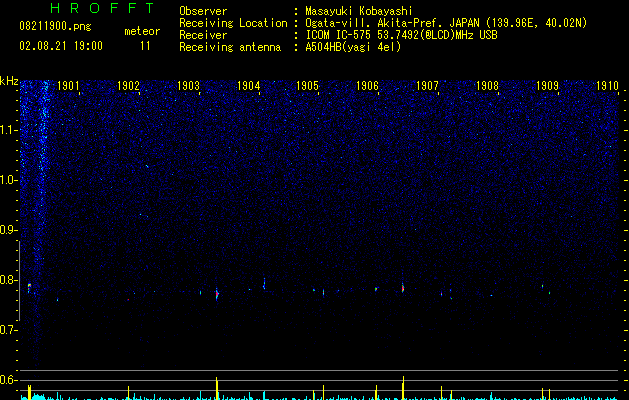This screenshot has width=629, height=400.
Task: Select antenna value A504HB(yagi 4el)
Action: click(x=353, y=47)
